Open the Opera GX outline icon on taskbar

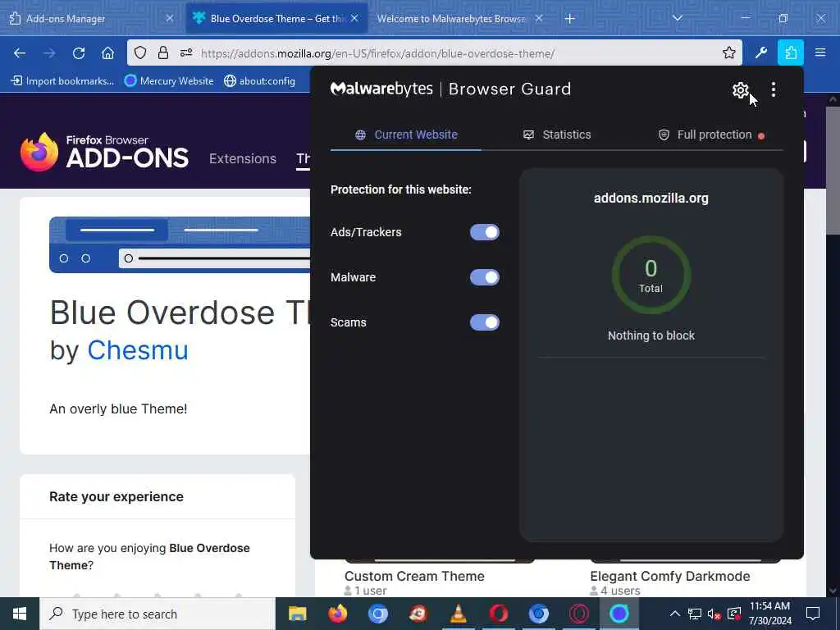(578, 614)
